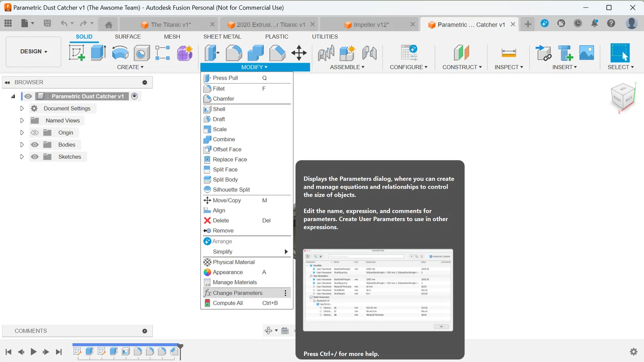This screenshot has height=362, width=644.
Task: Toggle visibility of Parametric Dust Catcher component
Action: click(x=28, y=96)
